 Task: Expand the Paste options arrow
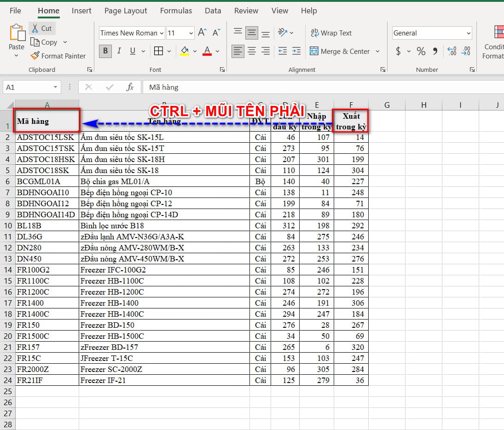click(17, 56)
